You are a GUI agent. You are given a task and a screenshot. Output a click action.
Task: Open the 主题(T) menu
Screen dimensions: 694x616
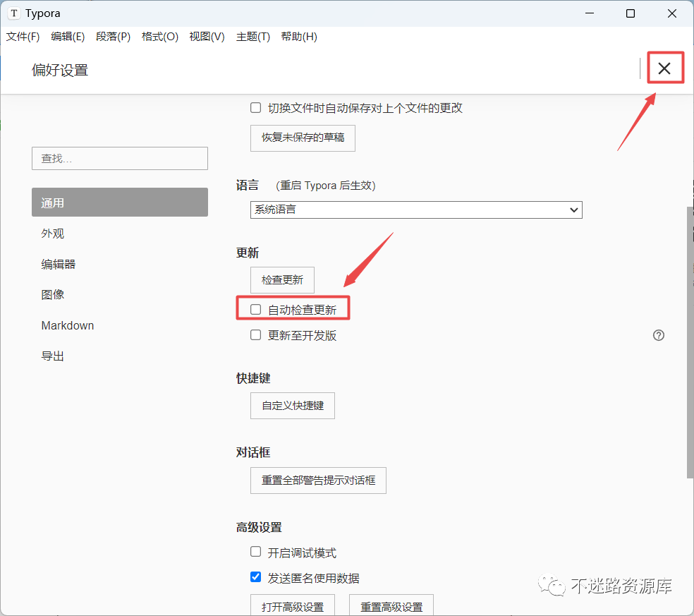252,37
